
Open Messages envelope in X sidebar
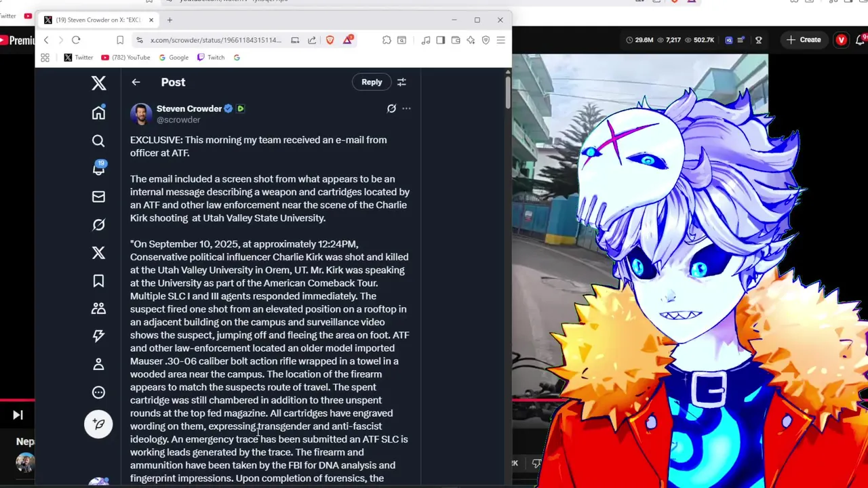coord(98,197)
